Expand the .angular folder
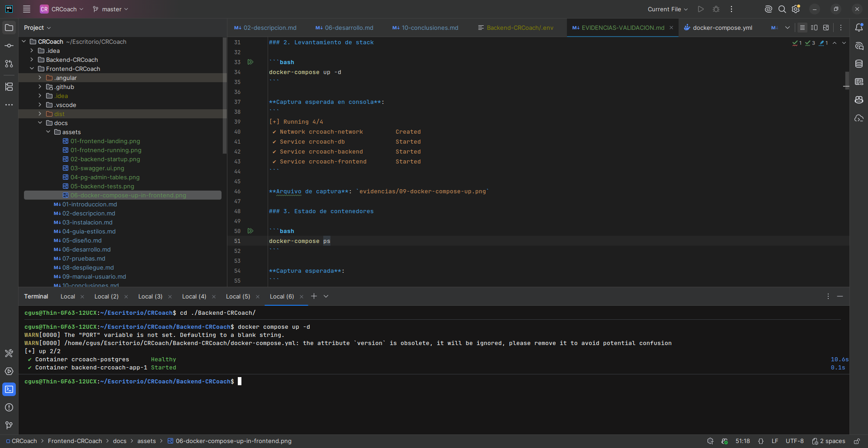 pyautogui.click(x=40, y=78)
